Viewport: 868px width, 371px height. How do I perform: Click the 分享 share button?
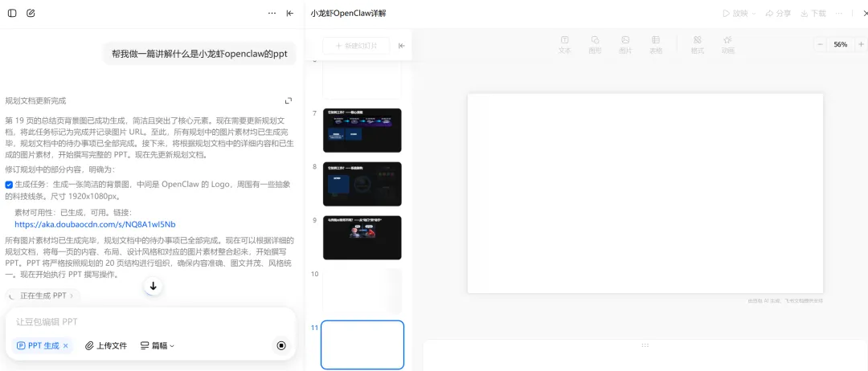[x=778, y=14]
